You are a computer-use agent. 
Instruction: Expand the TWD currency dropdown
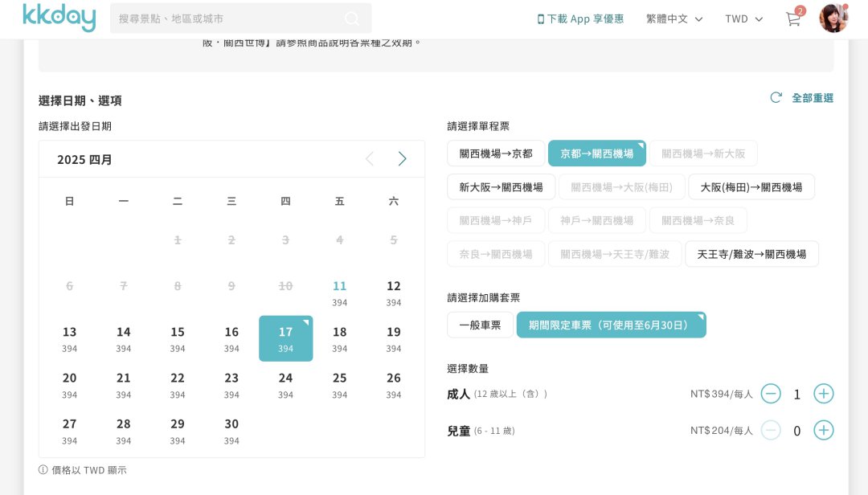tap(744, 18)
